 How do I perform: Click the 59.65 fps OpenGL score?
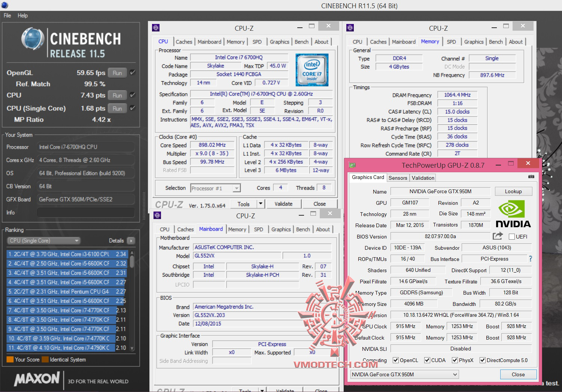click(x=91, y=73)
